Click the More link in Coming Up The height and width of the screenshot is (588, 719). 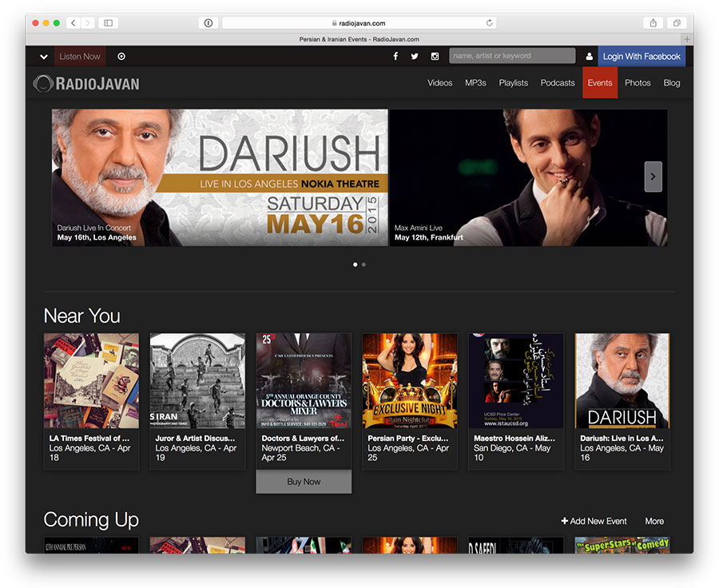(654, 521)
